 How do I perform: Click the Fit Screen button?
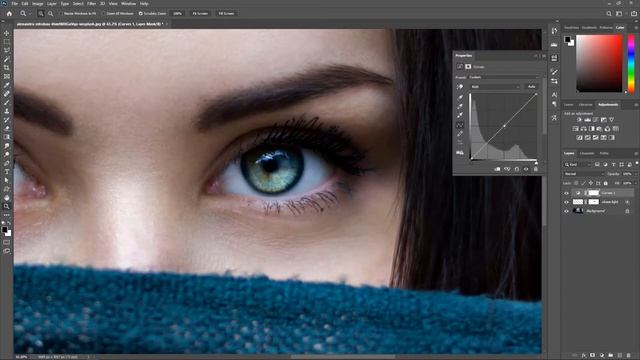coord(200,13)
